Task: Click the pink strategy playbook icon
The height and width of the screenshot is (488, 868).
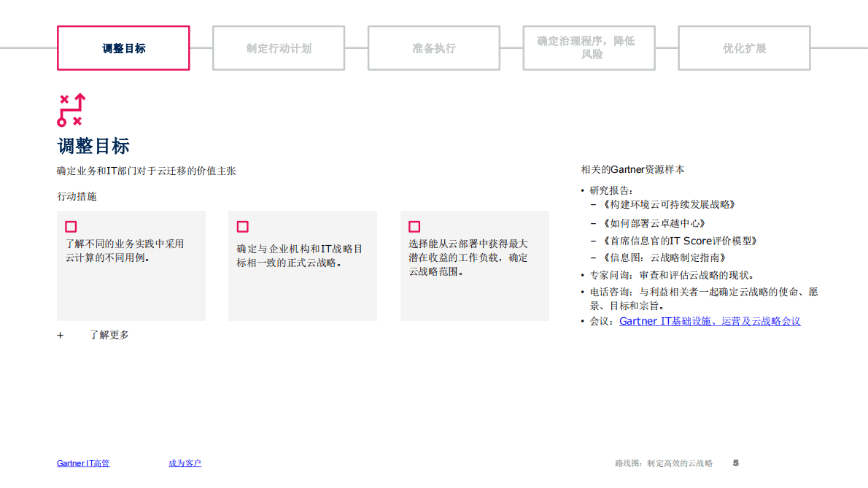Action: (71, 110)
